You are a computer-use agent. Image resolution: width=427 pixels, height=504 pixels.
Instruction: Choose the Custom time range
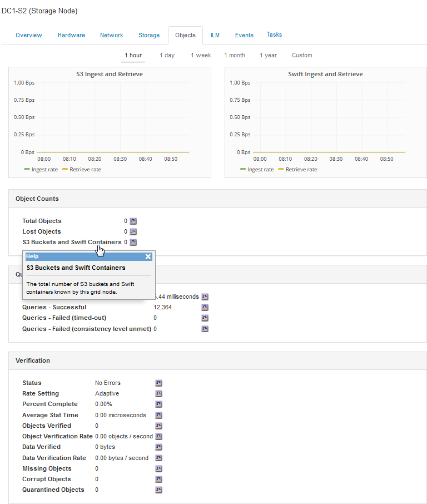pyautogui.click(x=302, y=55)
